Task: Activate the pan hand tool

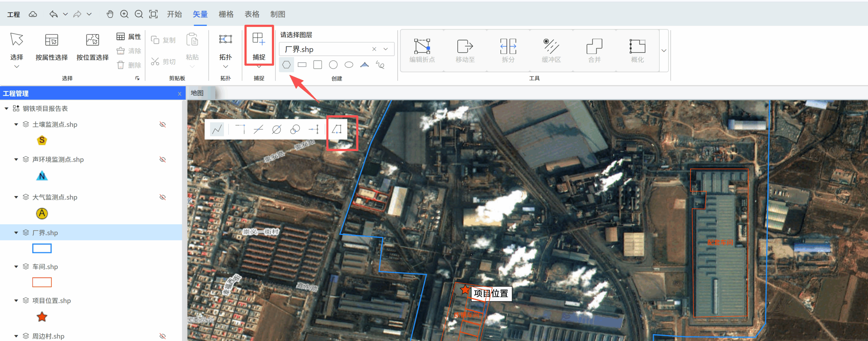Action: click(x=110, y=14)
